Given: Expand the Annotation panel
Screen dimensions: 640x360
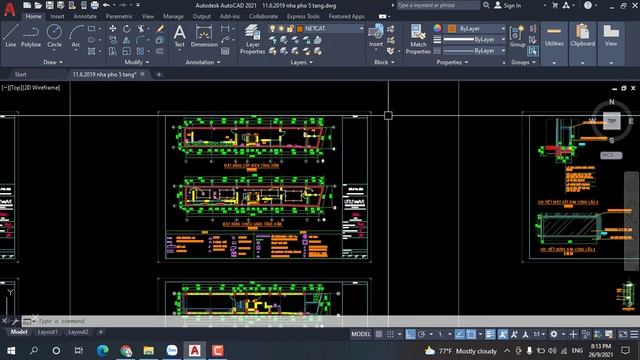Looking at the screenshot, I should 203,62.
